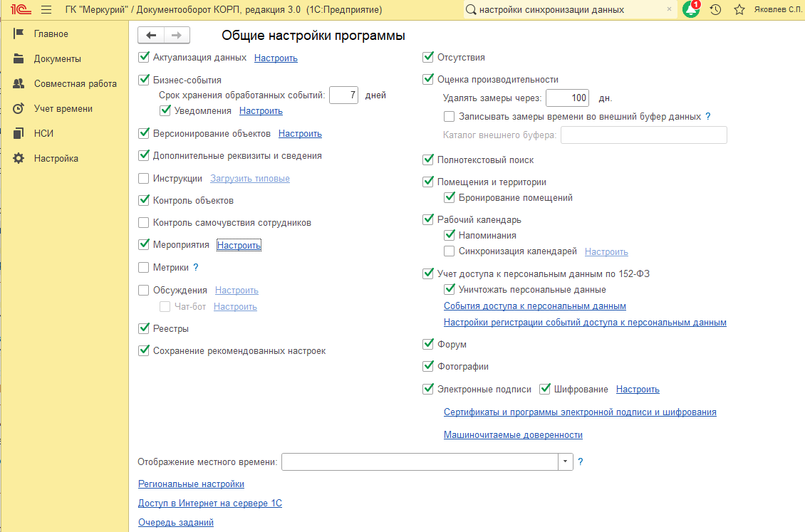Open the notifications bell
The width and height of the screenshot is (805, 532).
pos(691,9)
